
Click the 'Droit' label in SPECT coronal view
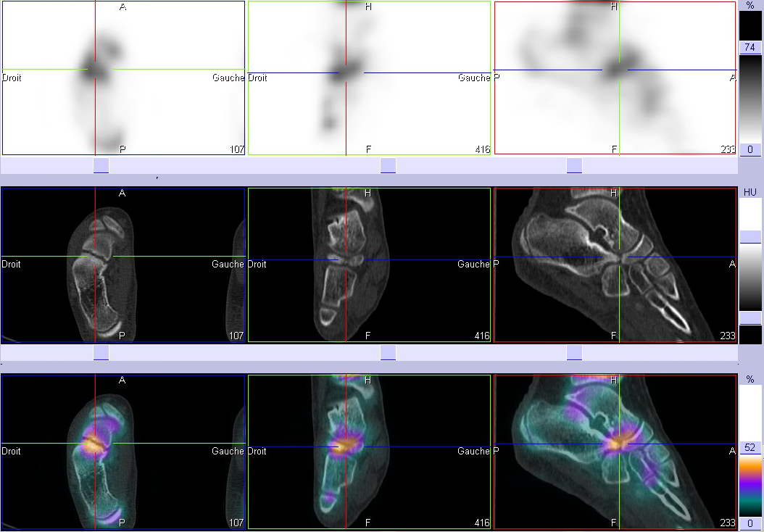click(x=258, y=78)
